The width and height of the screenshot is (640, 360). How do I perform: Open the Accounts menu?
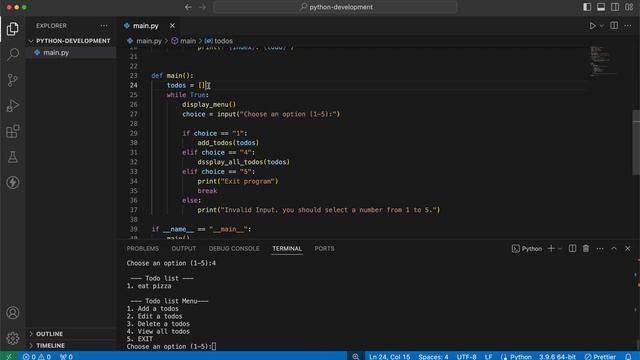[x=13, y=313]
